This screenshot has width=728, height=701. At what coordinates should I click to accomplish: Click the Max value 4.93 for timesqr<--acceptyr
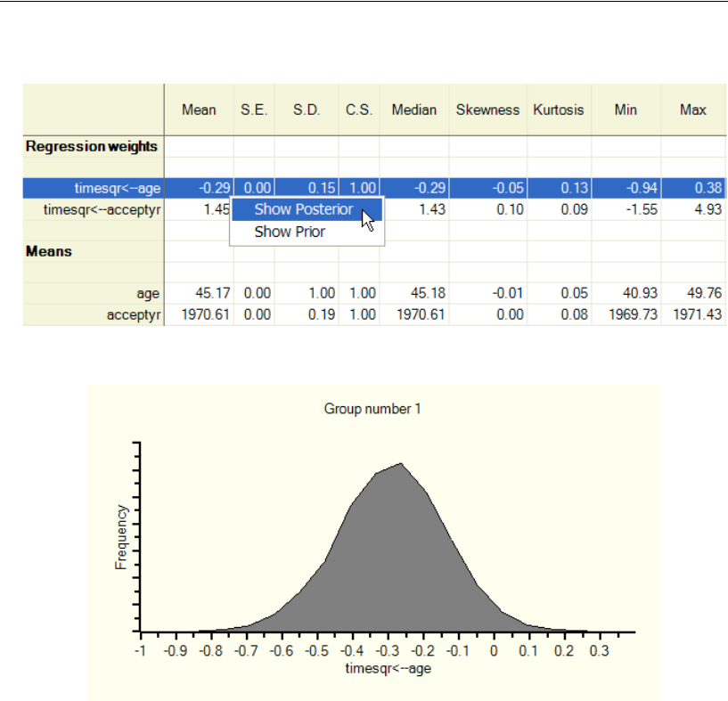click(x=708, y=210)
